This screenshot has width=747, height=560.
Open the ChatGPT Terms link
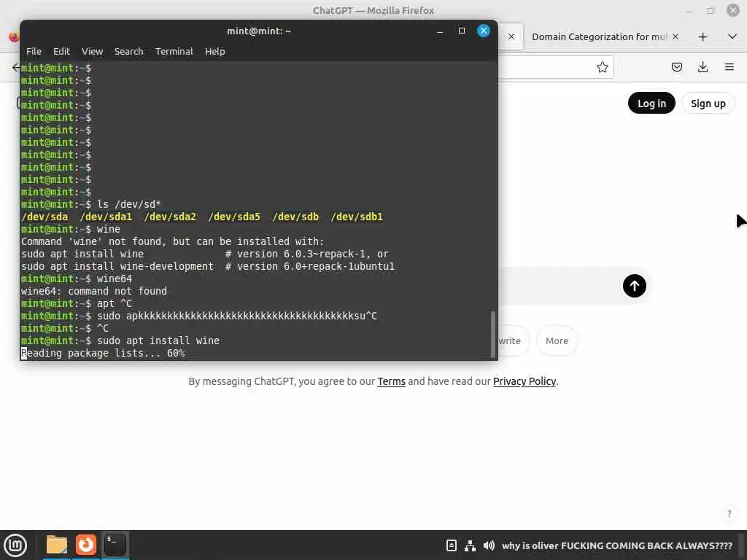point(391,381)
